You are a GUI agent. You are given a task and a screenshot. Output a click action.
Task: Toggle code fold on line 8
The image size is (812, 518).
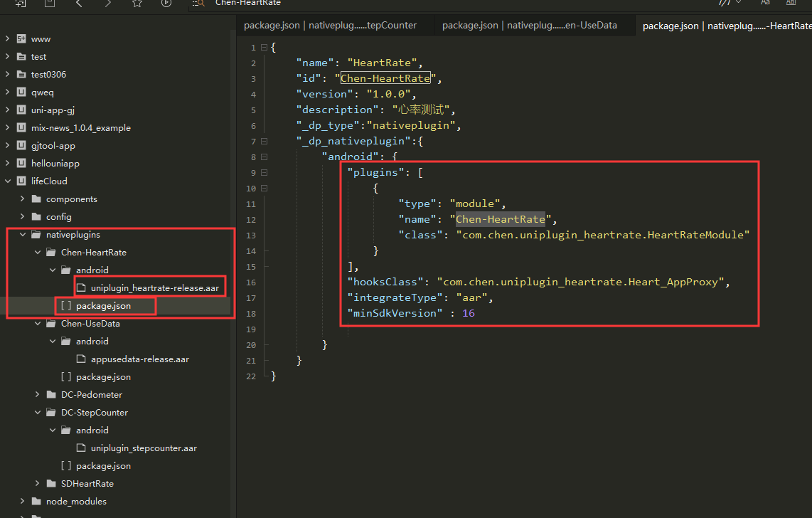pyautogui.click(x=264, y=157)
